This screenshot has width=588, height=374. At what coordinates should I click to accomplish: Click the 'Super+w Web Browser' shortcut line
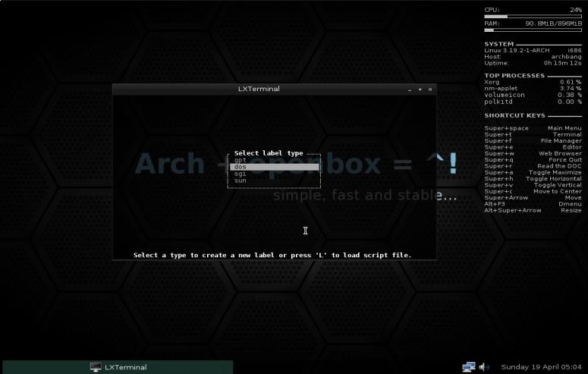(533, 153)
